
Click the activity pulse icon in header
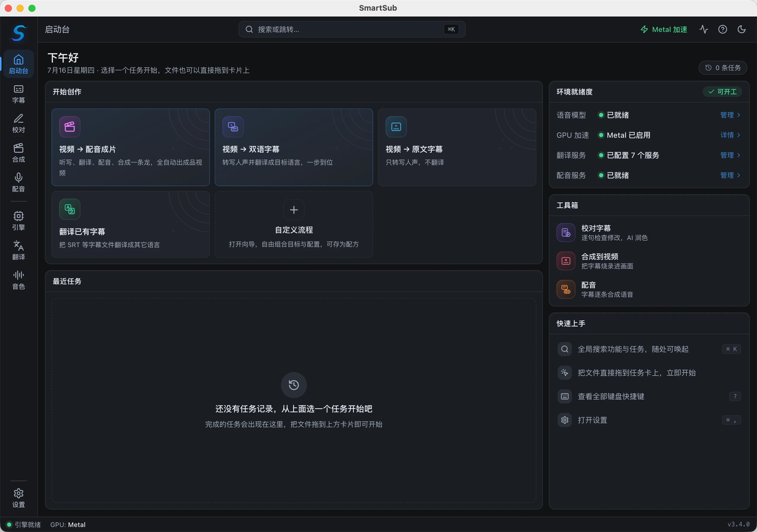tap(703, 29)
